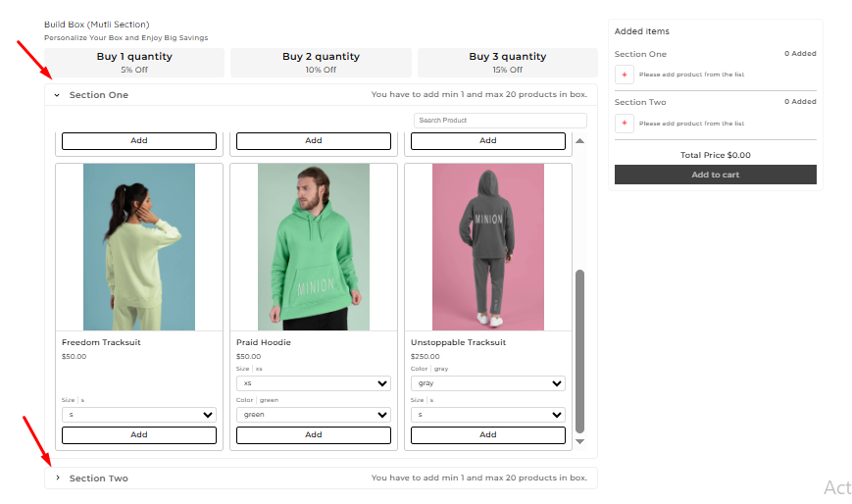This screenshot has width=852, height=504.
Task: Click the scroll up arrow in product list
Action: point(579,141)
